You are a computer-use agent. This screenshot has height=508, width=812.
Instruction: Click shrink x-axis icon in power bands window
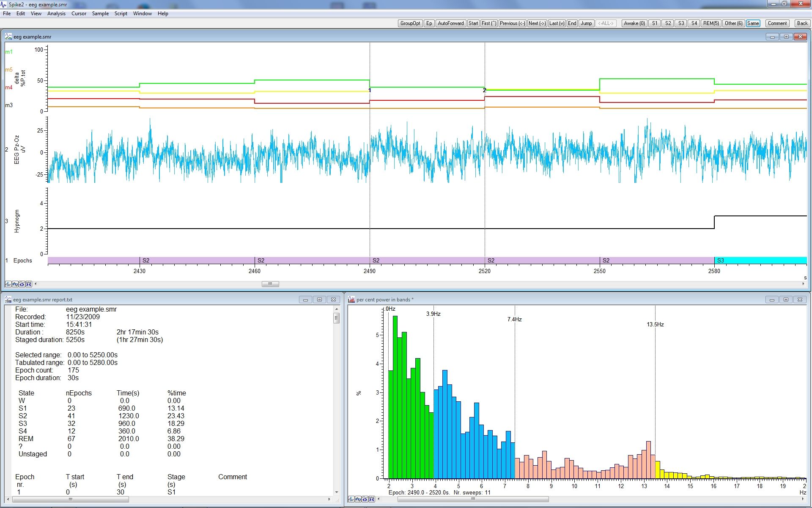tap(371, 499)
